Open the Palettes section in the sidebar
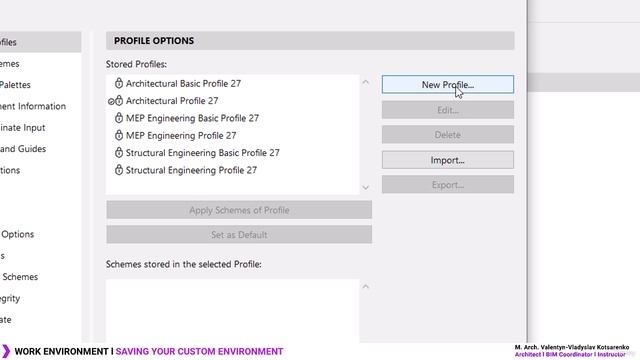Screen dimensions: 640x360 [15, 85]
